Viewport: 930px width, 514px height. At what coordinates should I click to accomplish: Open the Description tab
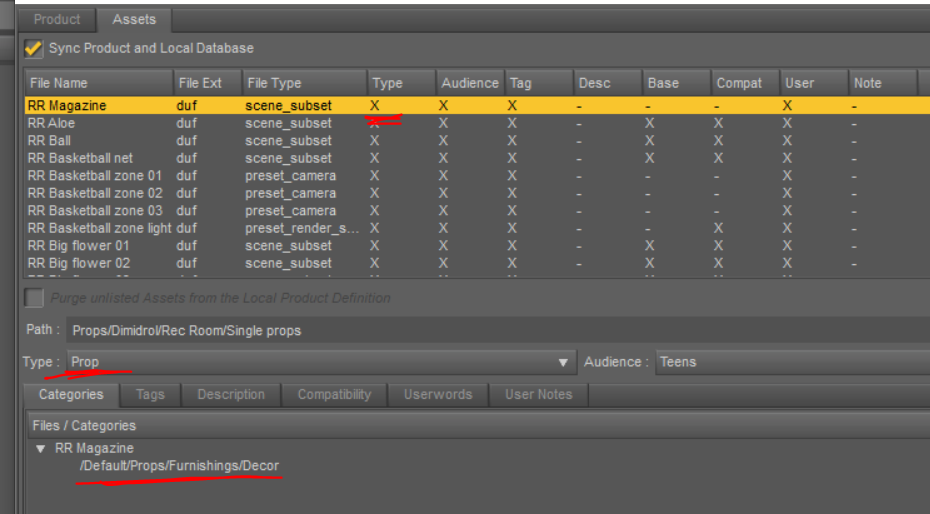pos(231,395)
